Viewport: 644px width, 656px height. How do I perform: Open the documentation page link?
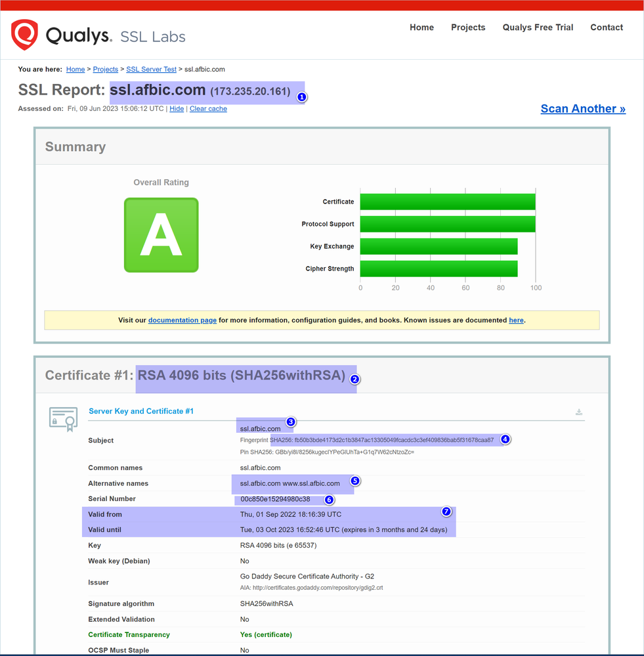coord(182,320)
